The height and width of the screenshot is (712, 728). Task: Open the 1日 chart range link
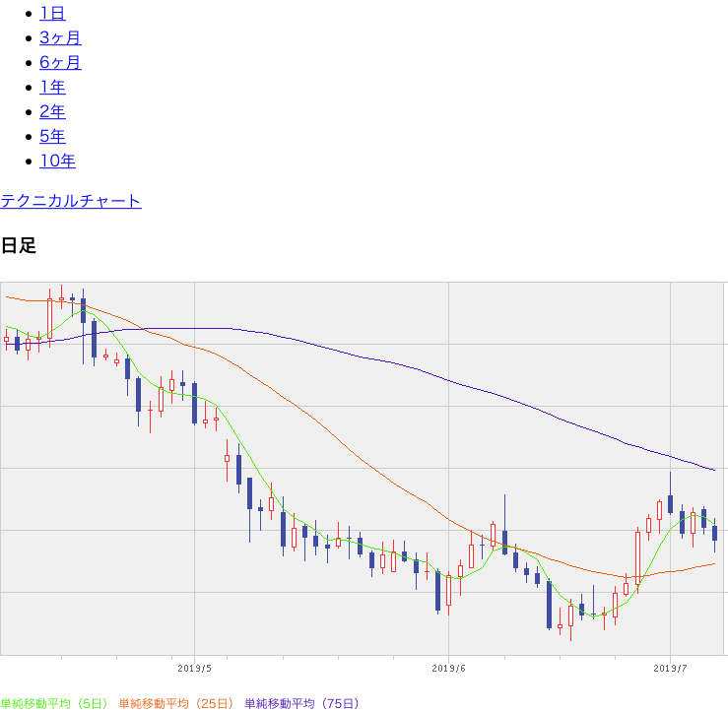(52, 14)
